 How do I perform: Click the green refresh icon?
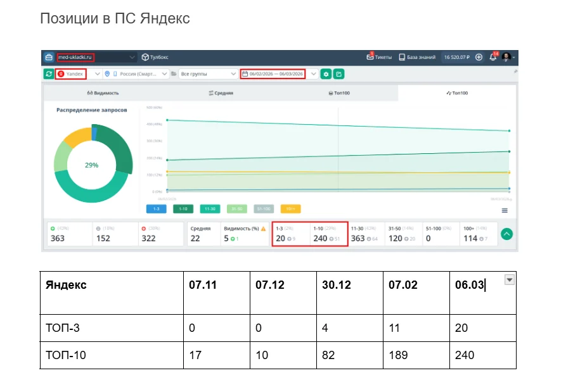click(49, 74)
